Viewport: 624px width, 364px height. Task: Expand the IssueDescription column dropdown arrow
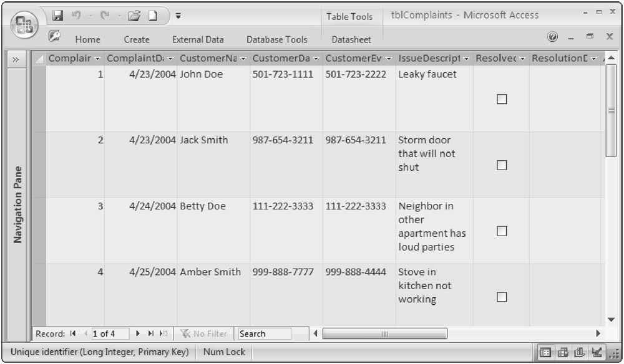click(x=466, y=59)
